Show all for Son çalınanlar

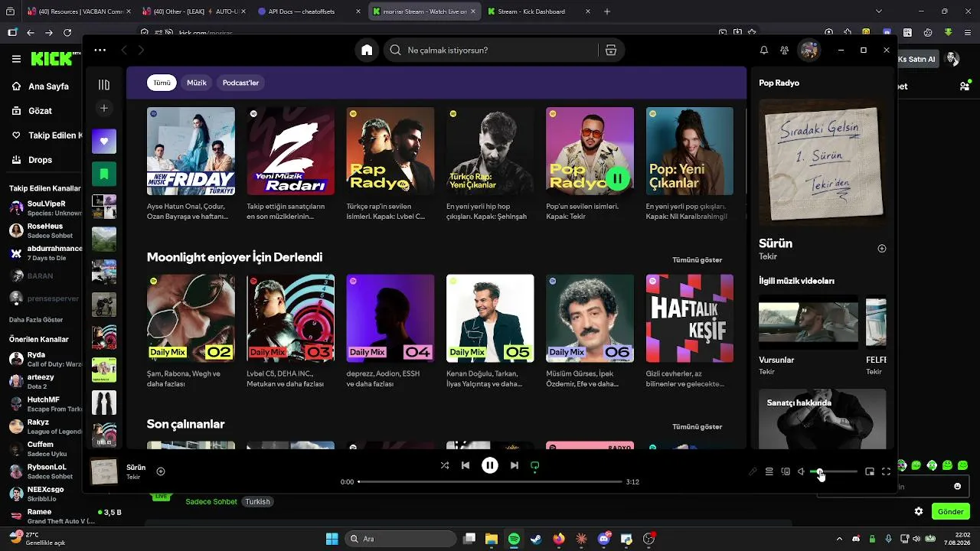pyautogui.click(x=697, y=427)
